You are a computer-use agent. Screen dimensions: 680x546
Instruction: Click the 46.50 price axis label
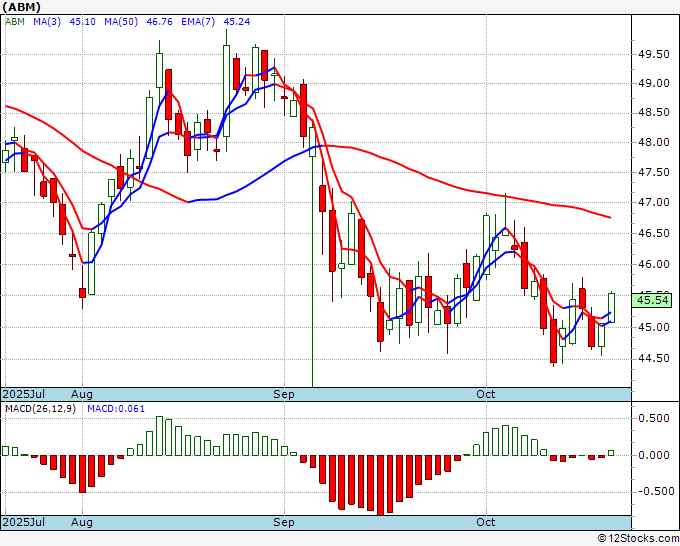(x=654, y=233)
